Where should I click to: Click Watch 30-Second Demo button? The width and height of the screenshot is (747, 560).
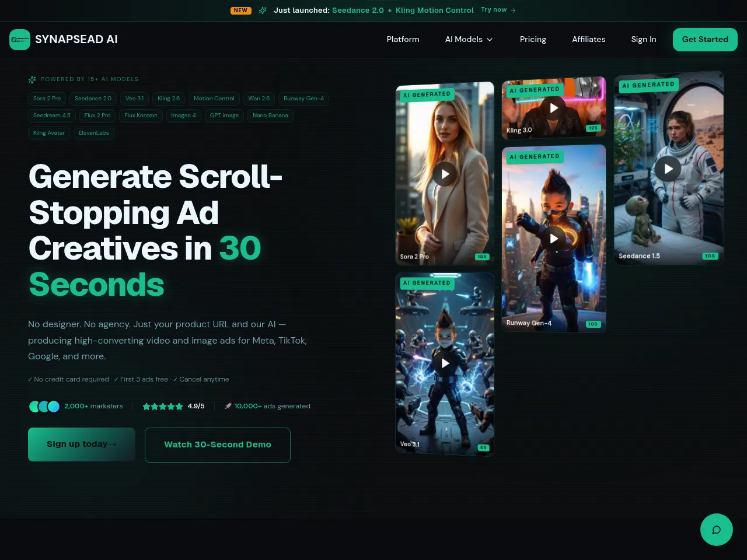[218, 445]
